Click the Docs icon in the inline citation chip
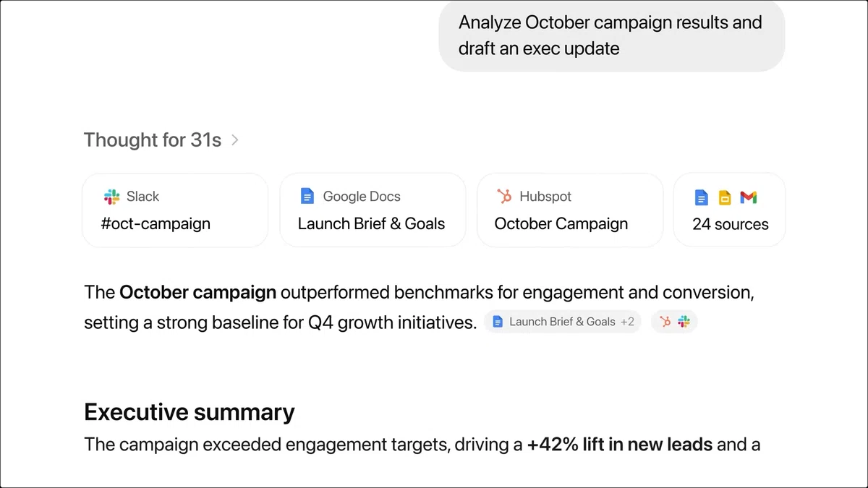The width and height of the screenshot is (868, 488). coord(498,322)
